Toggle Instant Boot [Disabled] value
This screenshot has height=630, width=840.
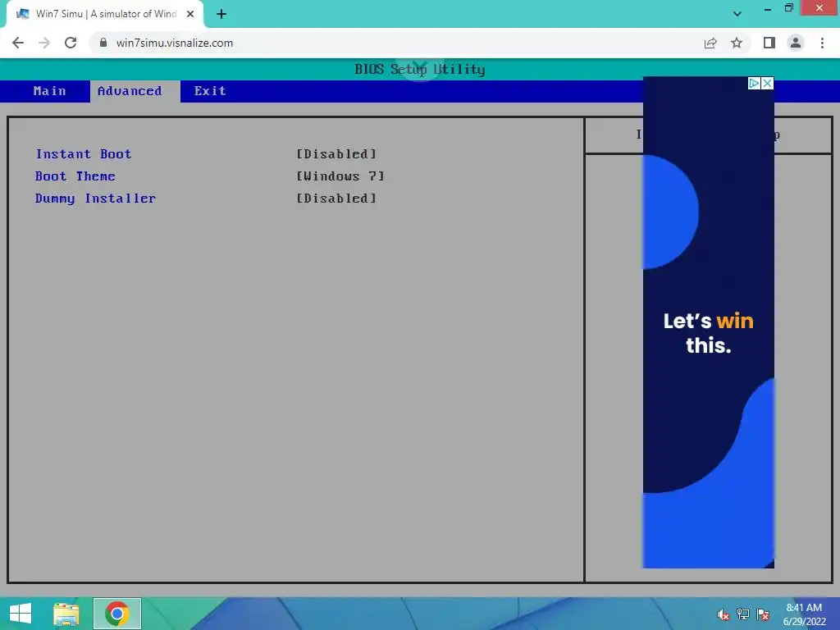[x=336, y=154]
